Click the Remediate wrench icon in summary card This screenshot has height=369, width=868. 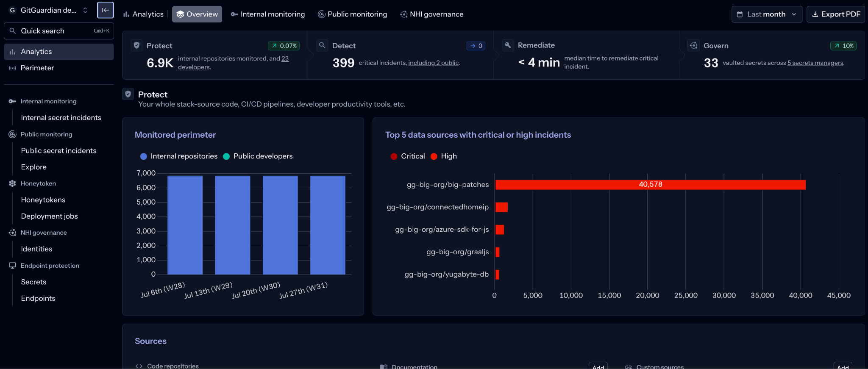point(508,45)
